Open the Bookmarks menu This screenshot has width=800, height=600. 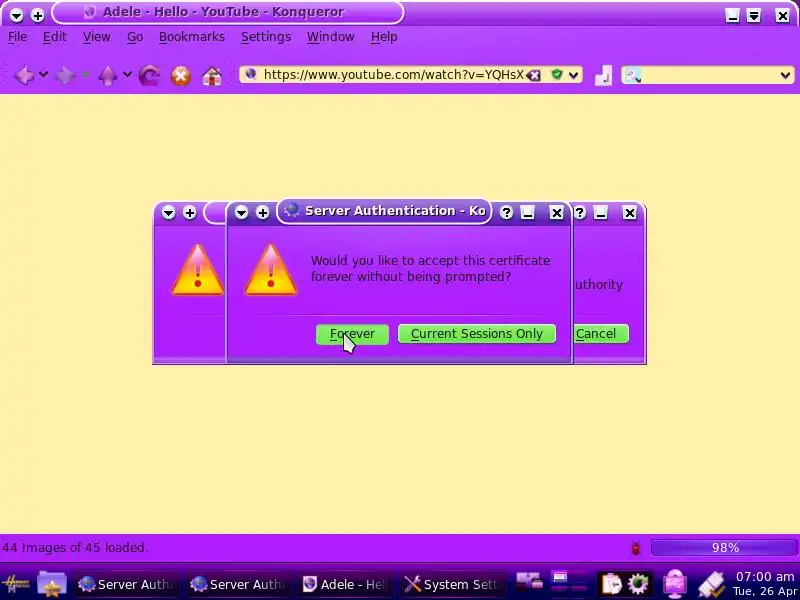192,37
